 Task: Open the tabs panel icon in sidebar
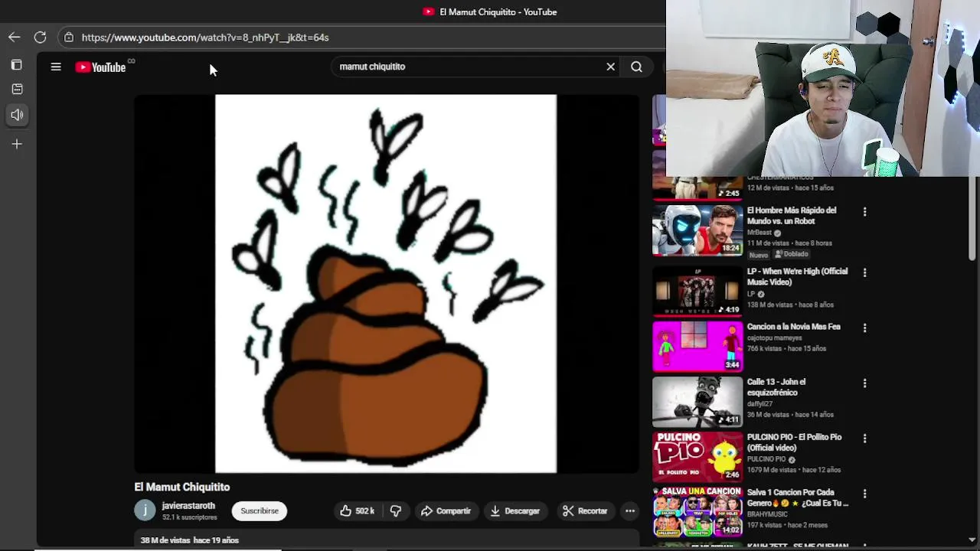tap(17, 65)
